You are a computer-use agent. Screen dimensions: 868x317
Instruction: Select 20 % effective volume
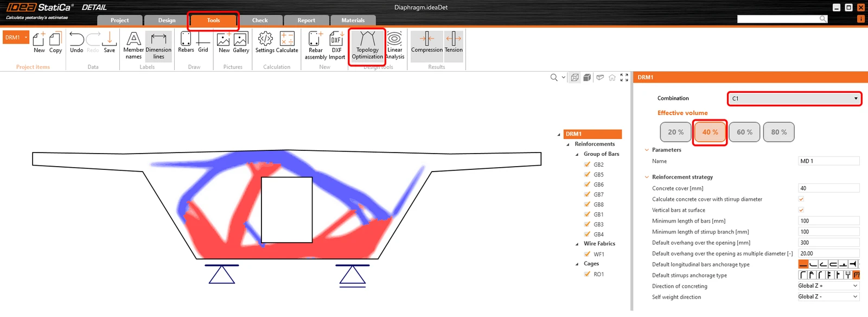click(675, 132)
